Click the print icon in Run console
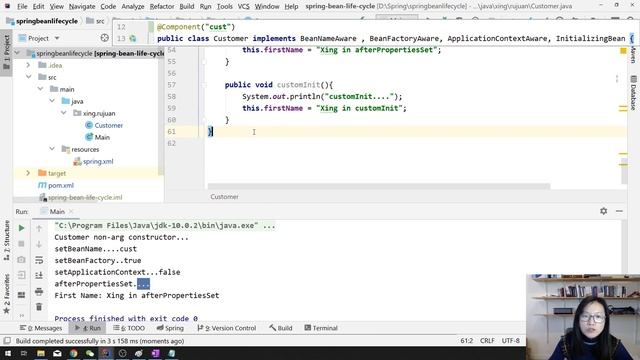640x360 pixels. [39, 291]
